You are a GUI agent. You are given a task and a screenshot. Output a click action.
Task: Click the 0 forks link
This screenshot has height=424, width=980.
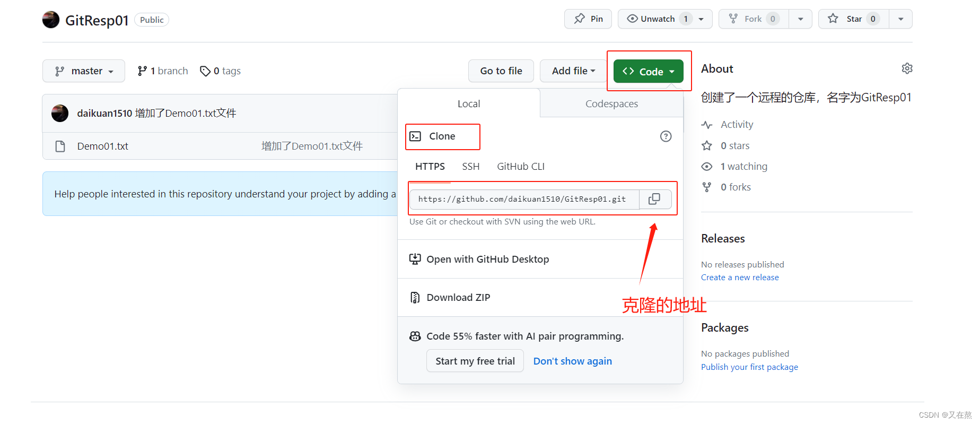pyautogui.click(x=736, y=187)
